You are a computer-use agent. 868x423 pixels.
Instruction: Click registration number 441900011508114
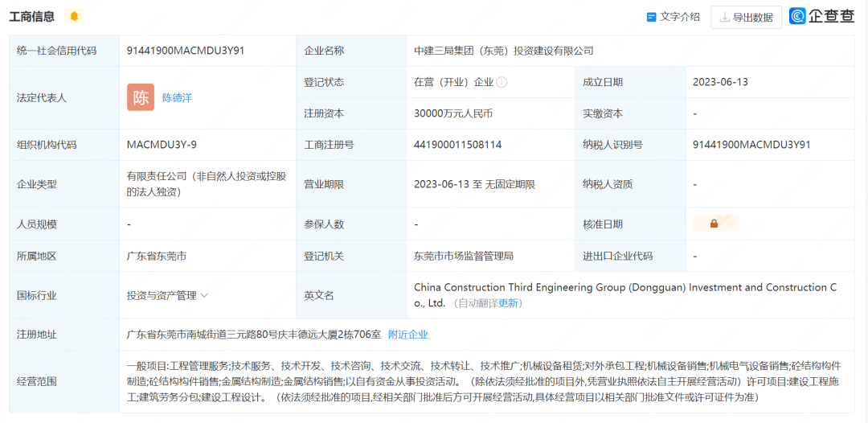click(x=458, y=145)
